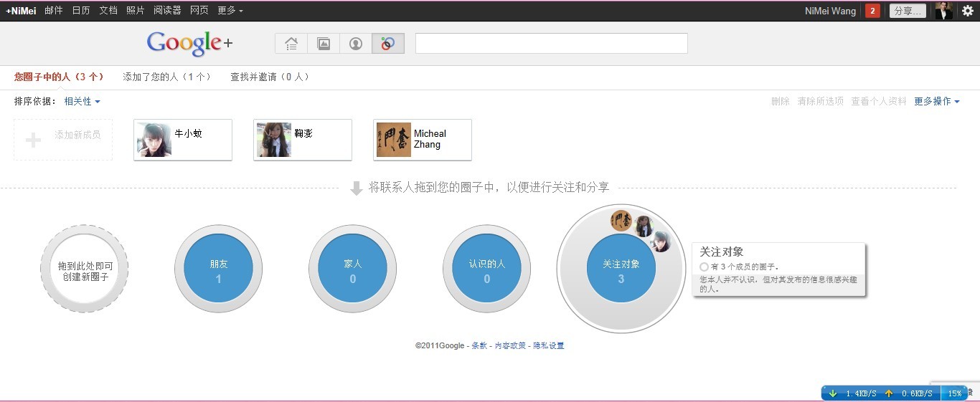
Task: Click the 关注对象 circle center
Action: (621, 269)
